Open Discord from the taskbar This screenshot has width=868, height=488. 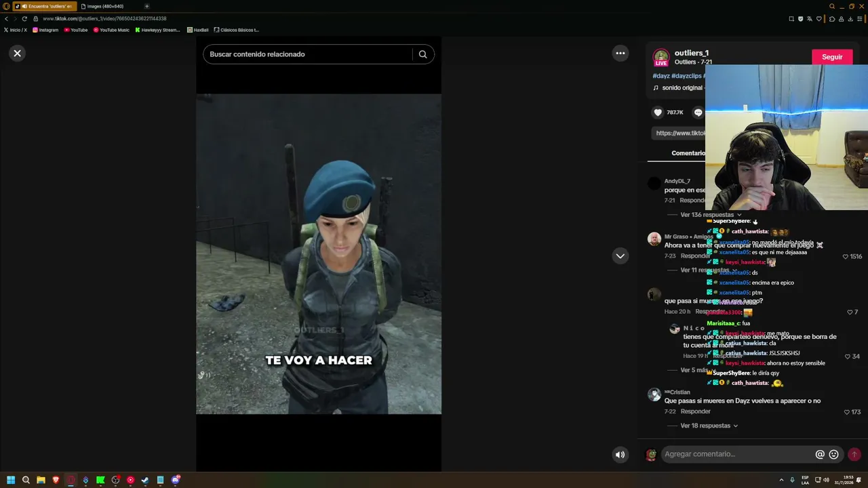[x=176, y=480]
